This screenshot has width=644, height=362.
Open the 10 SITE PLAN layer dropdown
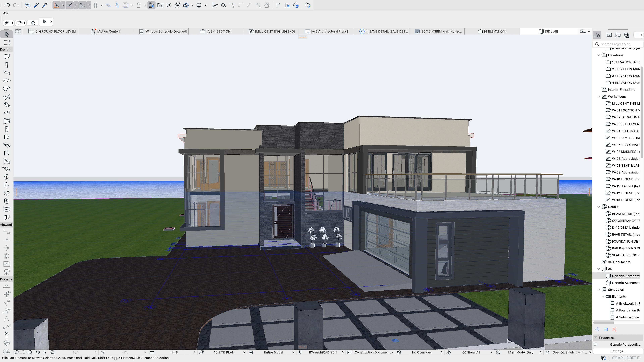[x=224, y=352]
